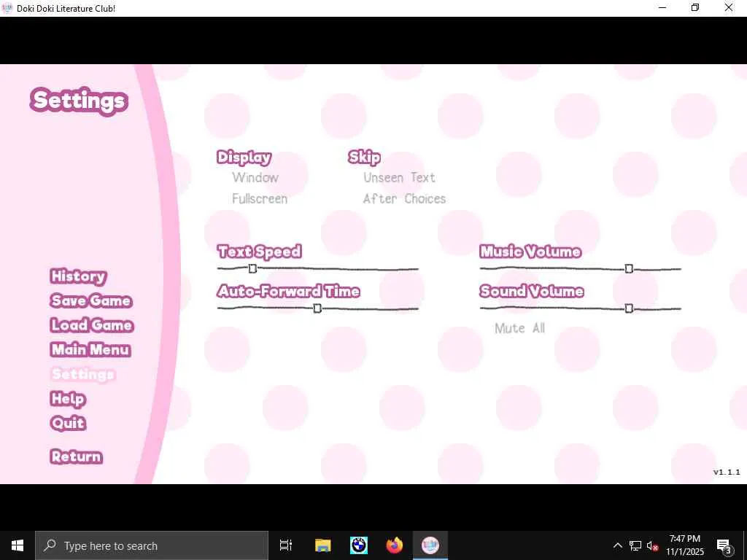747x560 pixels.
Task: Select the Settings sidebar entry
Action: (x=83, y=374)
